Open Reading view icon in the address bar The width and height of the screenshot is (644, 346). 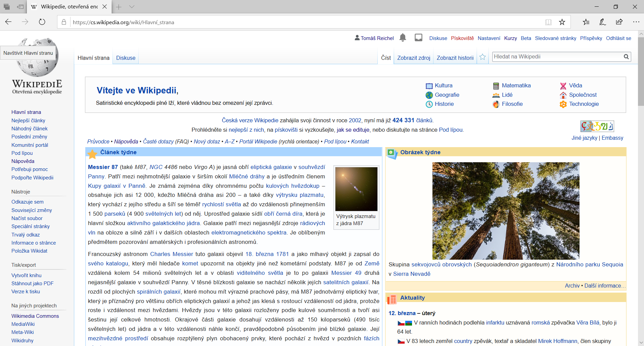548,22
